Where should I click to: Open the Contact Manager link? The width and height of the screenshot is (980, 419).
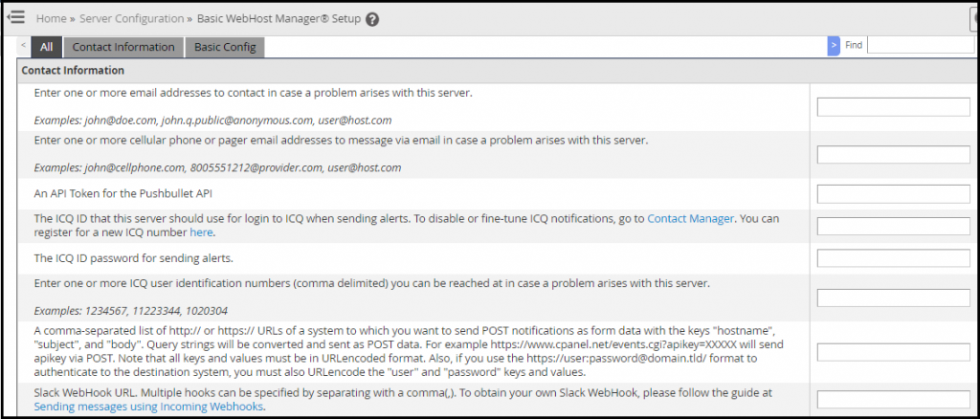click(690, 218)
